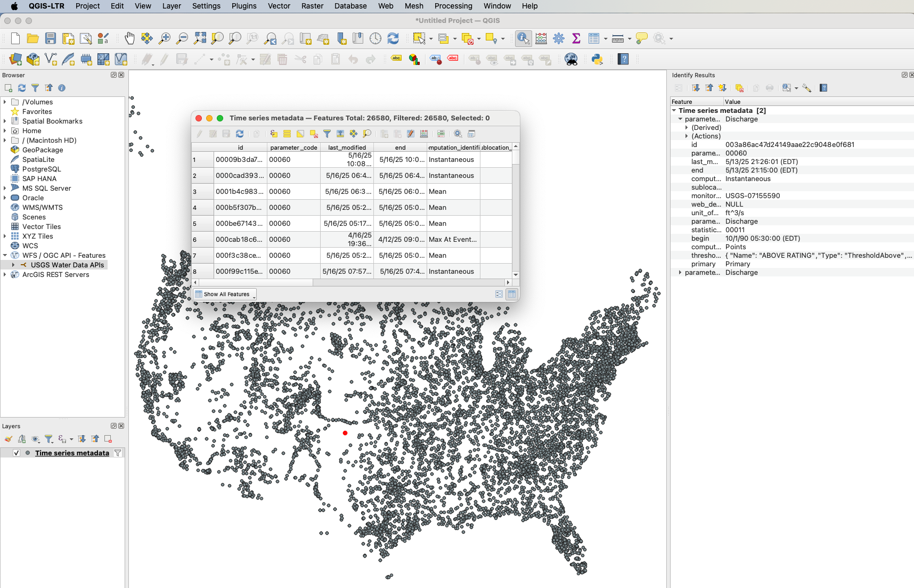This screenshot has width=914, height=588.
Task: Click the Save Project floppy icon
Action: click(51, 38)
